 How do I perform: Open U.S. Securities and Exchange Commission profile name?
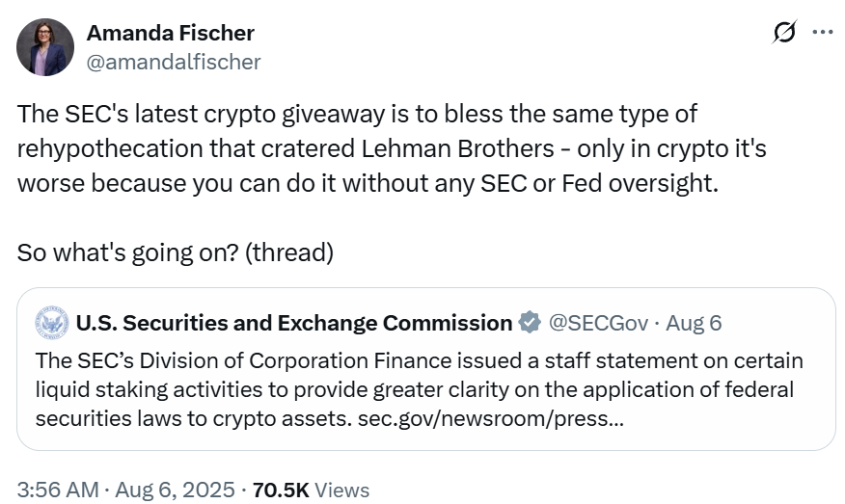coord(293,322)
